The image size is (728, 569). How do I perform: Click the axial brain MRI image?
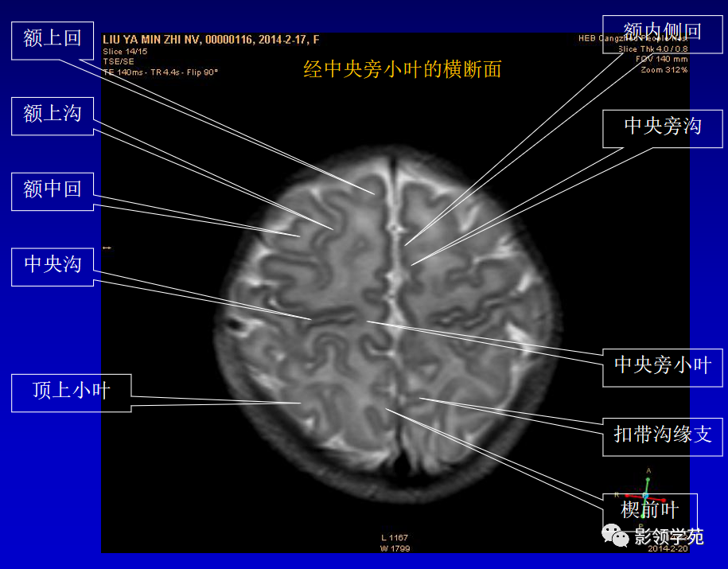coord(389,323)
